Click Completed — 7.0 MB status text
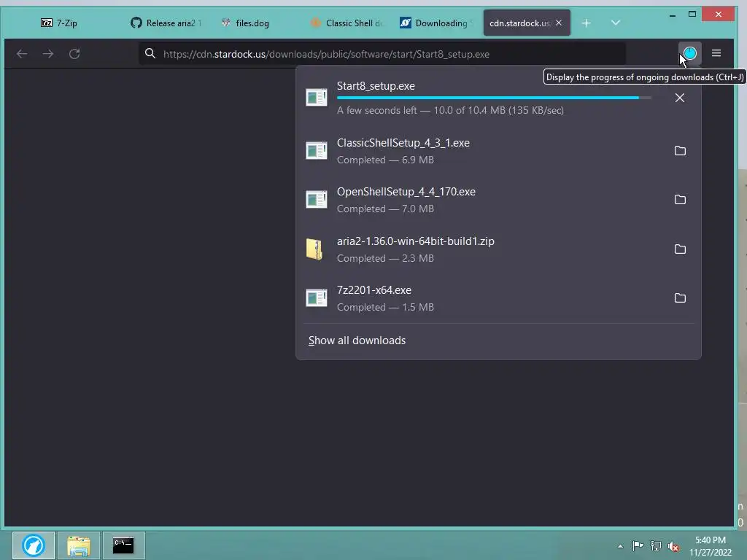This screenshot has width=747, height=560. tap(385, 209)
